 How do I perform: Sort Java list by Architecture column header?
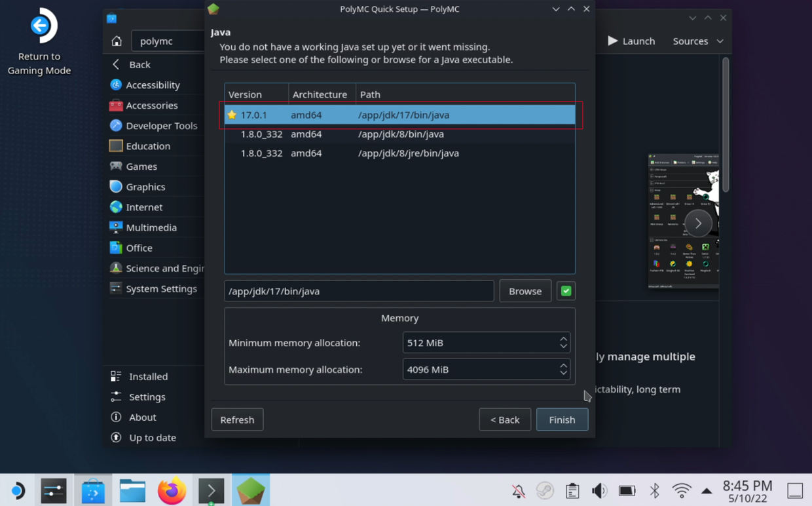click(322, 94)
